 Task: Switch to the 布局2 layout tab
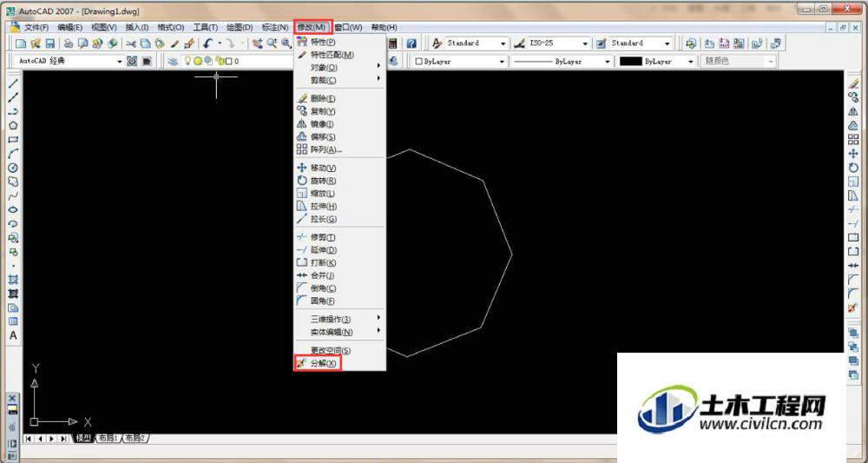135,438
